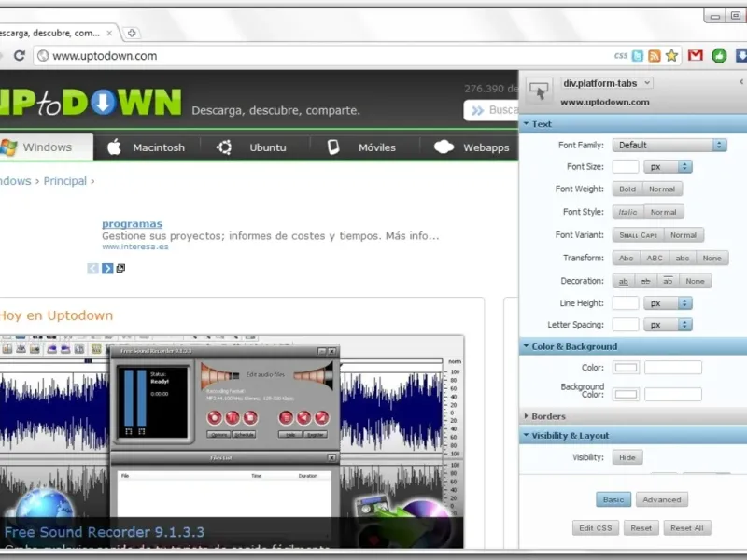Screen dimensions: 747x560
Task: Switch to the Móviles platform tab
Action: coord(365,147)
